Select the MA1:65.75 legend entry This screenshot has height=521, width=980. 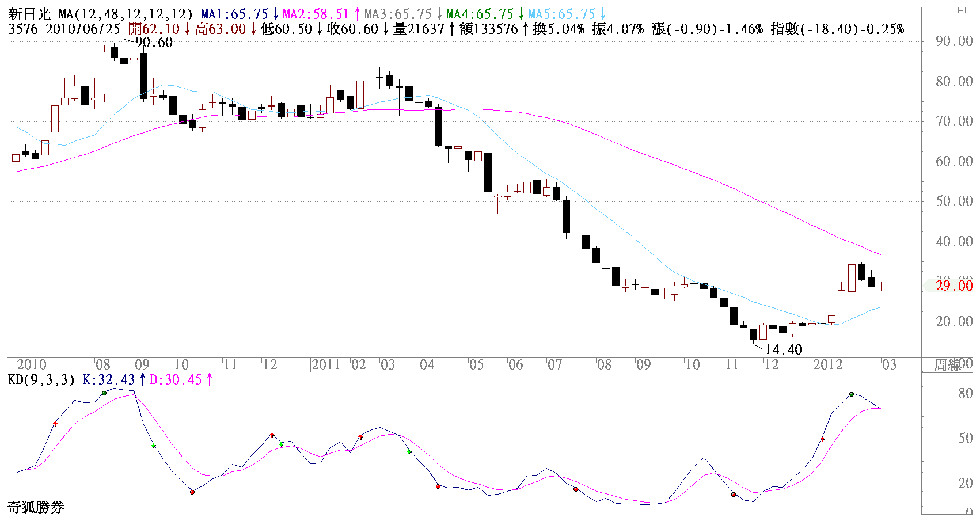(x=239, y=14)
